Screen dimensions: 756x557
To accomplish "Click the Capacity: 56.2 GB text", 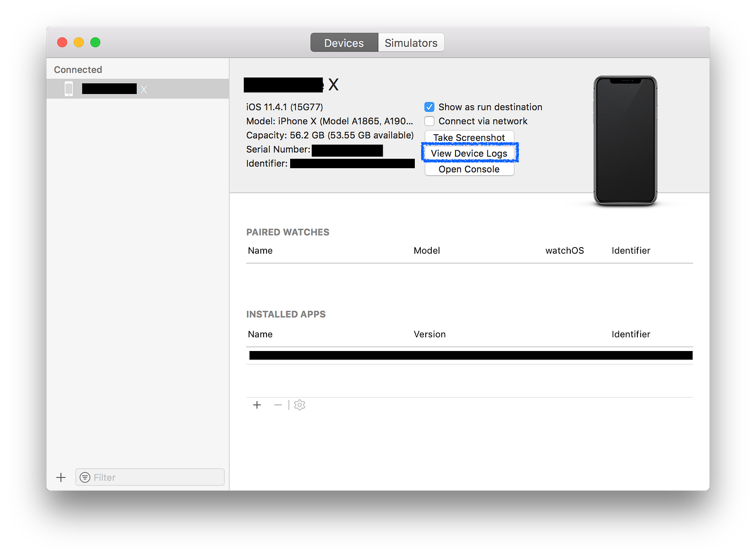I will (330, 136).
